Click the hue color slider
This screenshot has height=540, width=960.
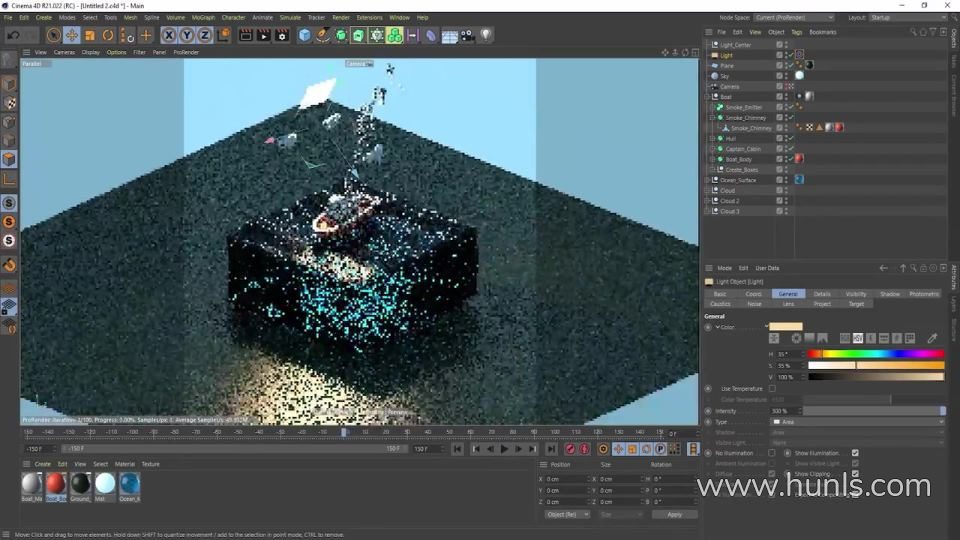point(875,354)
